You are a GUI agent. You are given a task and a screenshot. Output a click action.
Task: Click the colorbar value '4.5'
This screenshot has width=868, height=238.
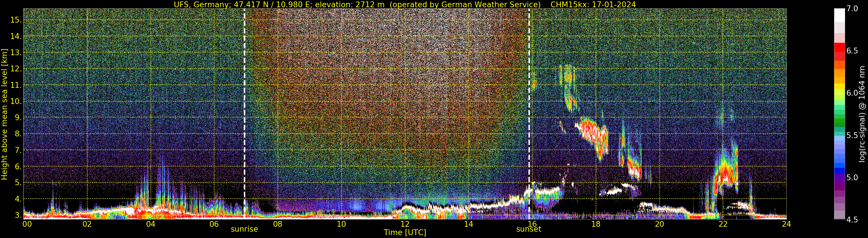click(x=852, y=220)
